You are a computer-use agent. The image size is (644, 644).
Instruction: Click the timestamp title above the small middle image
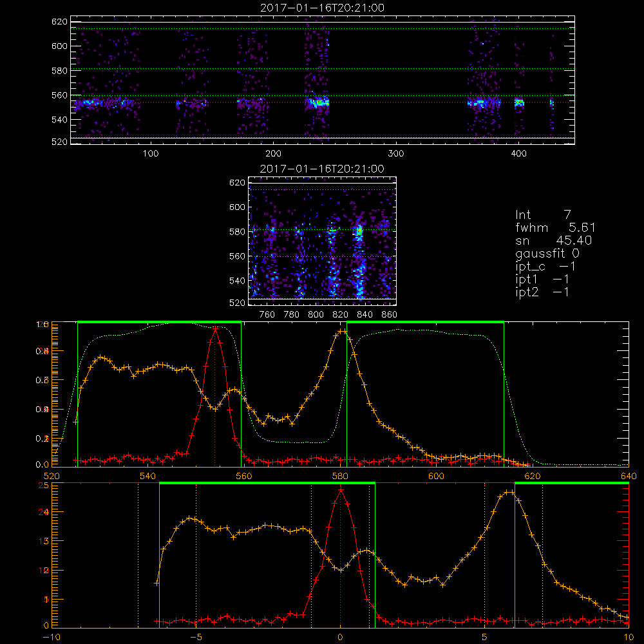click(x=322, y=169)
